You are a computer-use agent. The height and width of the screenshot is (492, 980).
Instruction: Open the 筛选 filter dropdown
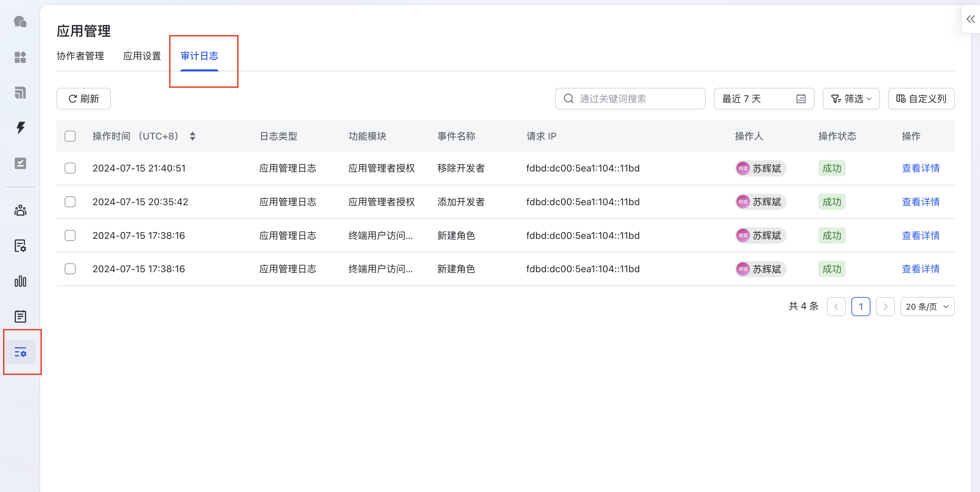pyautogui.click(x=851, y=99)
